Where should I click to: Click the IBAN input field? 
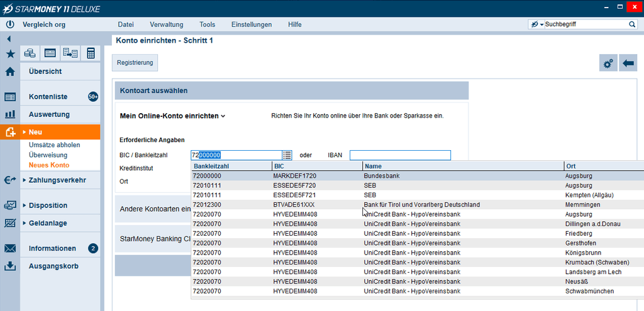400,155
